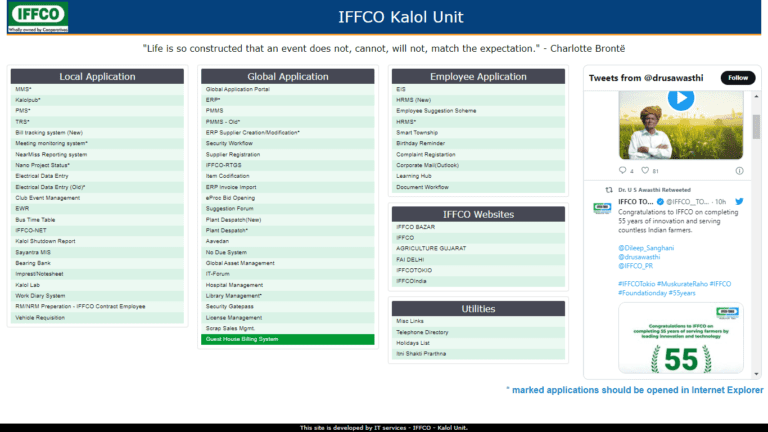Screen dimensions: 768x432
Task: Click the IFFCO Tokio avatar in the tweet
Action: 602,208
